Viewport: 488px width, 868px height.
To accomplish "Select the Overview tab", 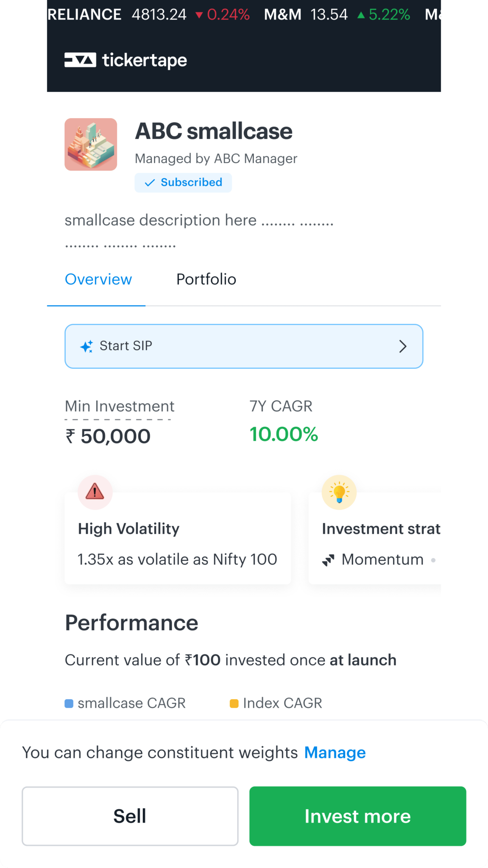I will (98, 279).
